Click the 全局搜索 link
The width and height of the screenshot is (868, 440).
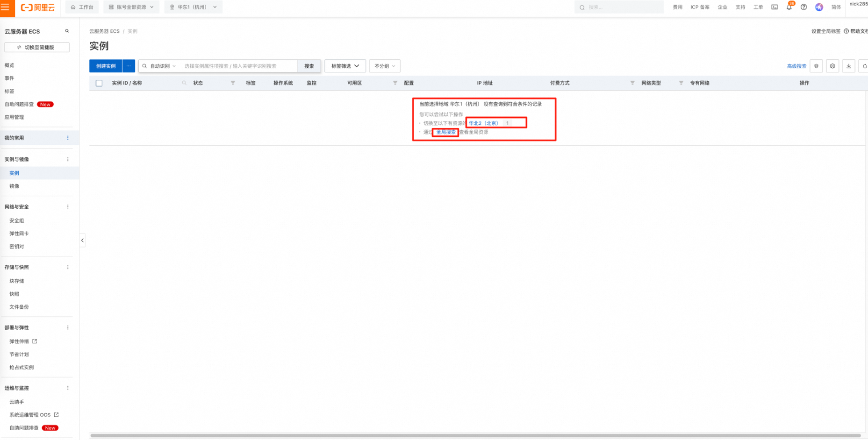(x=446, y=132)
